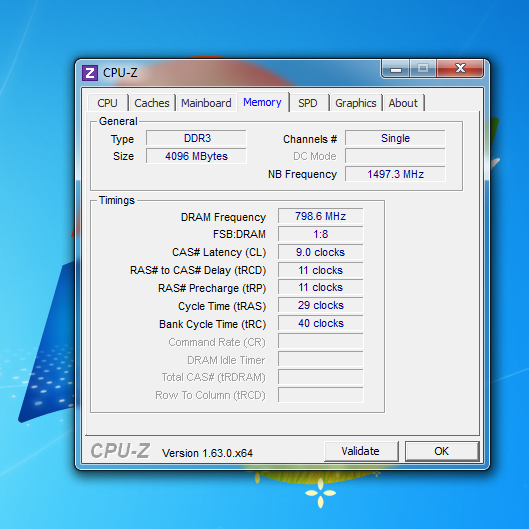Click the empty Row To Column field
This screenshot has width=529, height=529.
[x=321, y=395]
